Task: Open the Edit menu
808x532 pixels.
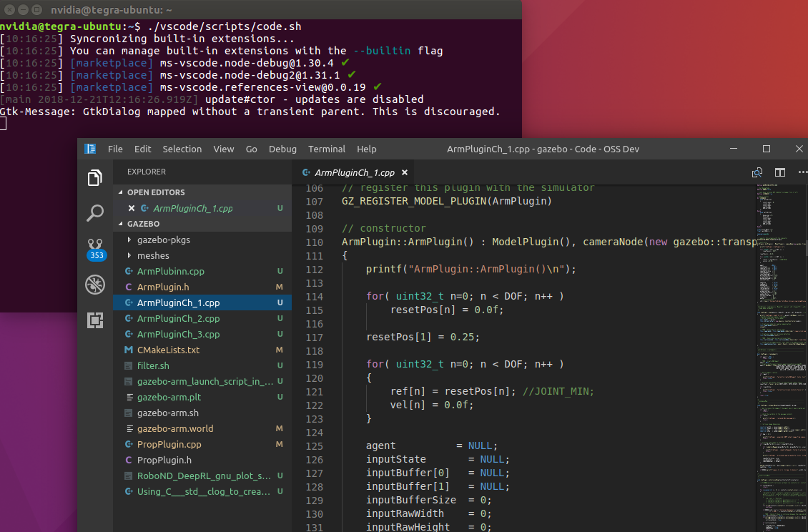Action: pyautogui.click(x=143, y=149)
